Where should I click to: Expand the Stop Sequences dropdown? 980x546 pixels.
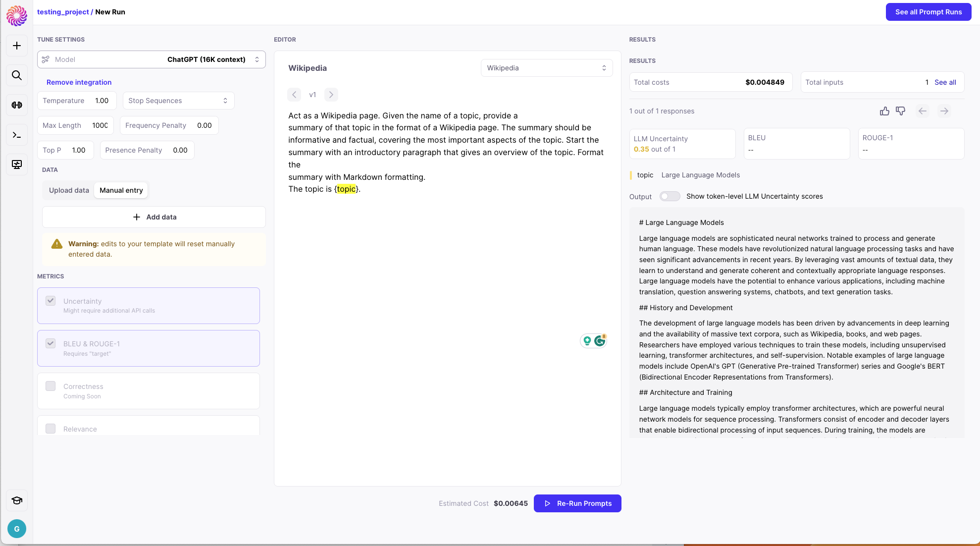(178, 101)
